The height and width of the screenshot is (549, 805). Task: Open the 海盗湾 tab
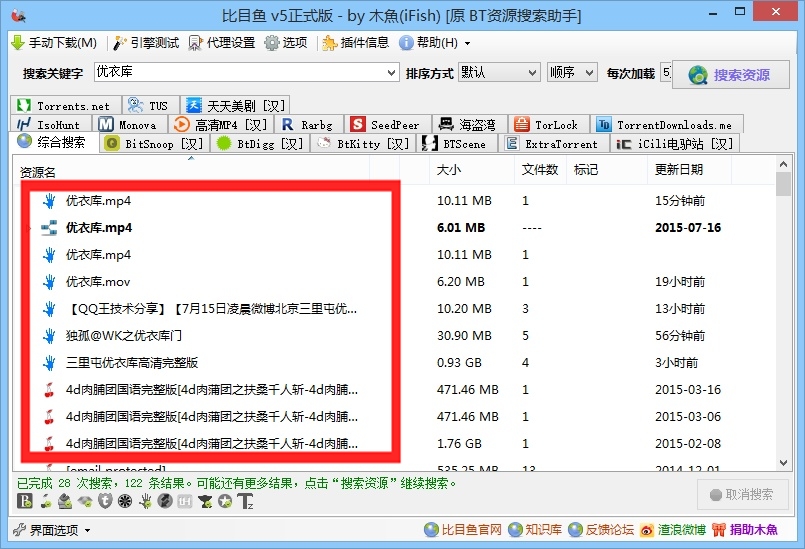(469, 125)
